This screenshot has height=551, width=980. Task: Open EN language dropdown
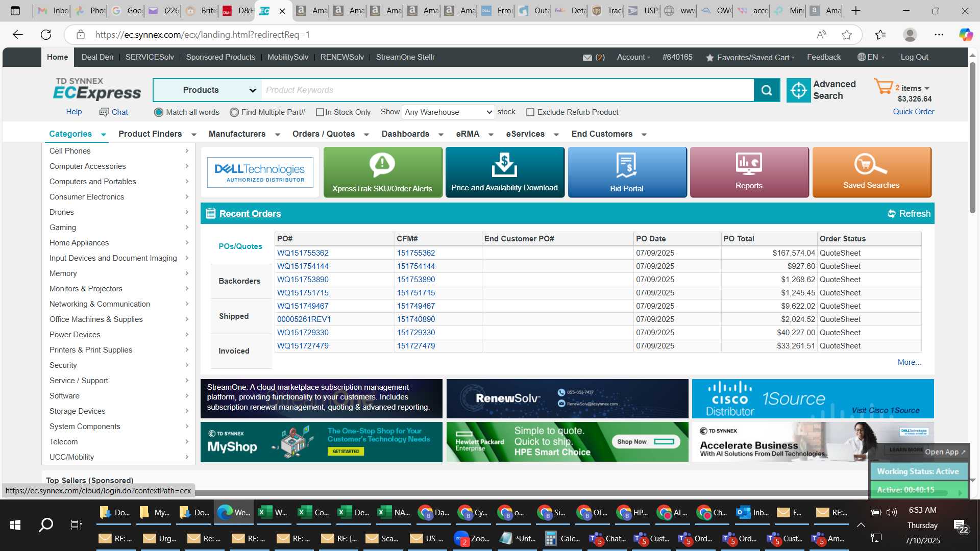point(871,57)
